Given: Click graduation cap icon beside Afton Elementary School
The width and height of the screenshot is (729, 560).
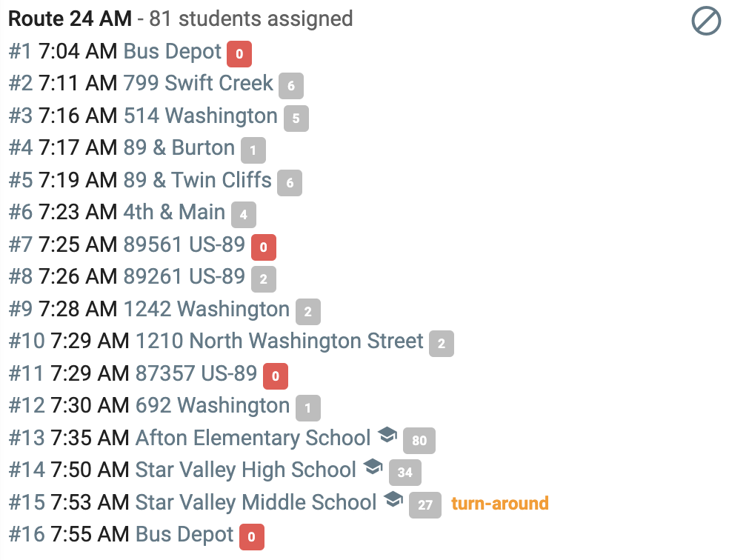Looking at the screenshot, I should tap(387, 435).
